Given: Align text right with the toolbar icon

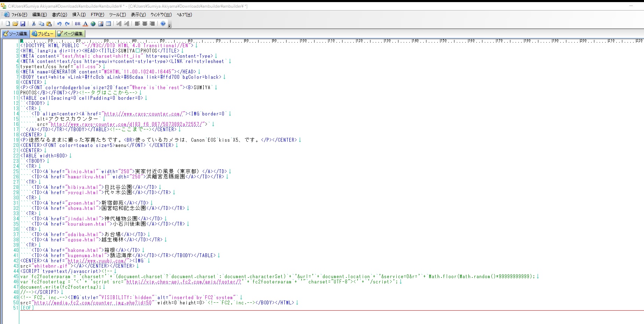Looking at the screenshot, I should coord(153,24).
